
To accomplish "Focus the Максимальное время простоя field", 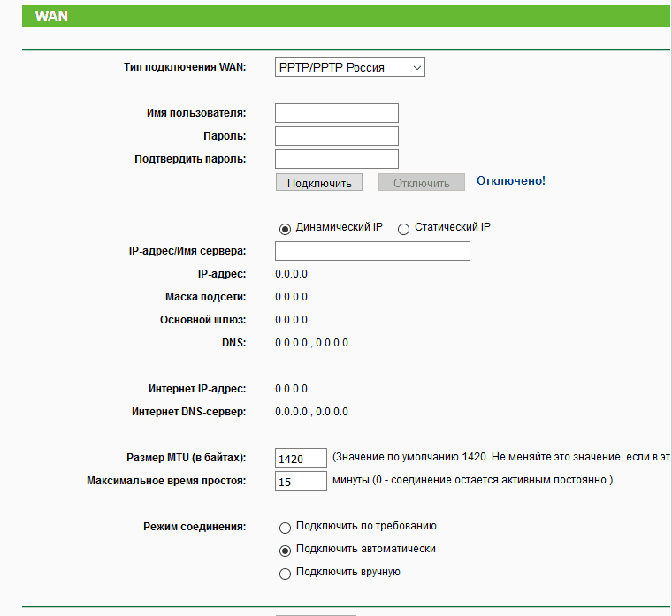I will pyautogui.click(x=301, y=482).
